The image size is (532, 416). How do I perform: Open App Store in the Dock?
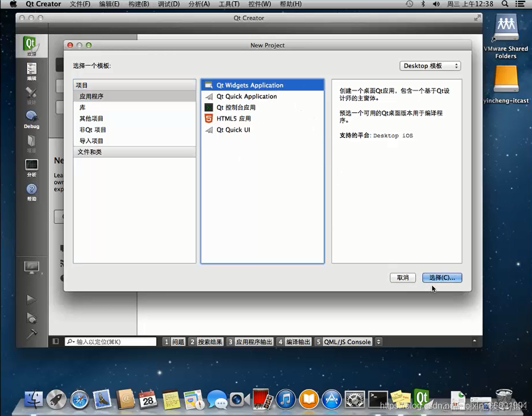332,399
